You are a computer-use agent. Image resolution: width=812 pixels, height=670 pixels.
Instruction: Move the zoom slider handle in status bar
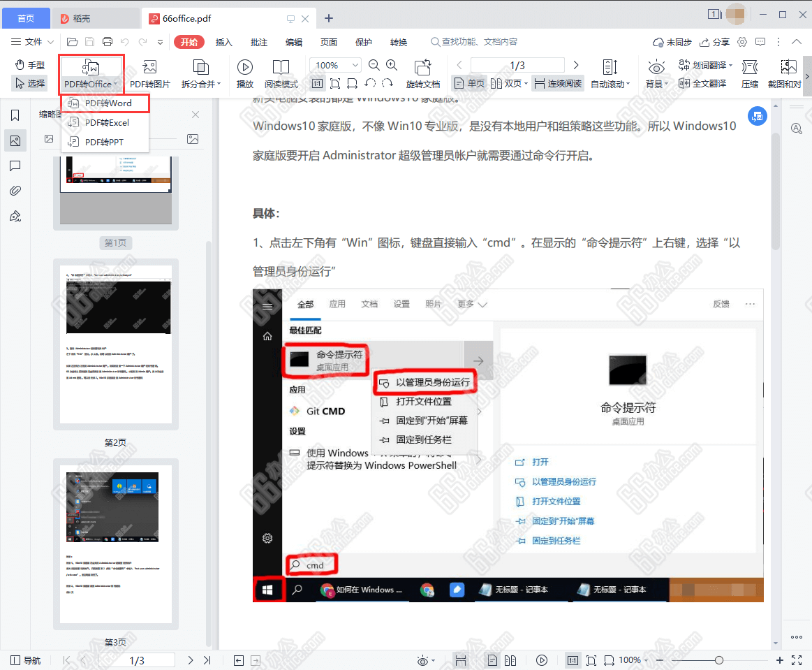718,660
